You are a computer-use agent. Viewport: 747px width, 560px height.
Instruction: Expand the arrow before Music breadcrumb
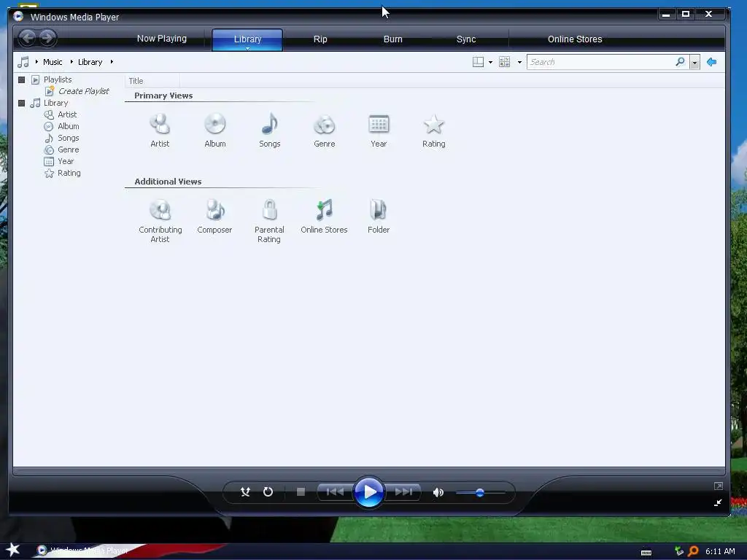[36, 62]
